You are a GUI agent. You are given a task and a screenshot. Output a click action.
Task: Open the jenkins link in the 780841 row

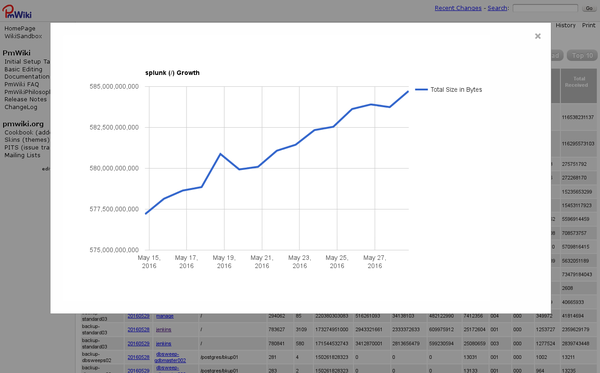pyautogui.click(x=163, y=344)
